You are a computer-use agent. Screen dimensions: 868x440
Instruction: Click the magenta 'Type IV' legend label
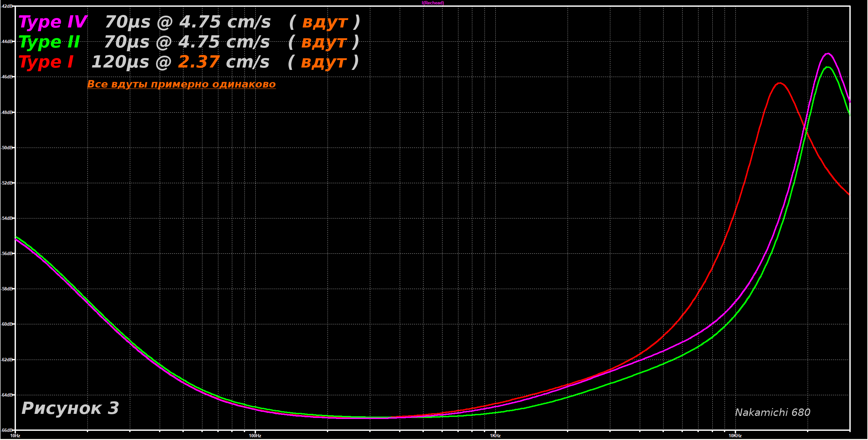click(x=53, y=22)
